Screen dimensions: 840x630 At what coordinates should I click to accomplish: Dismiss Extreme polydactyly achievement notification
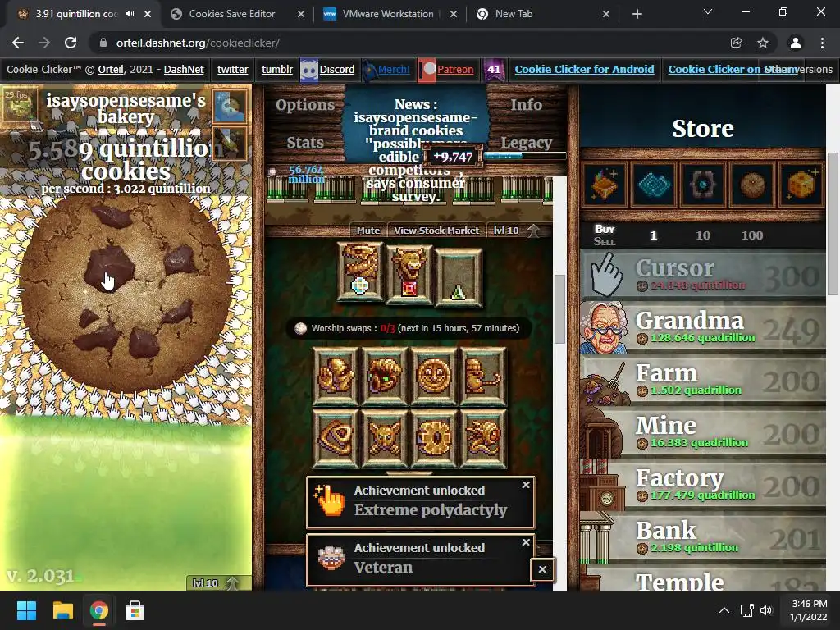(526, 485)
